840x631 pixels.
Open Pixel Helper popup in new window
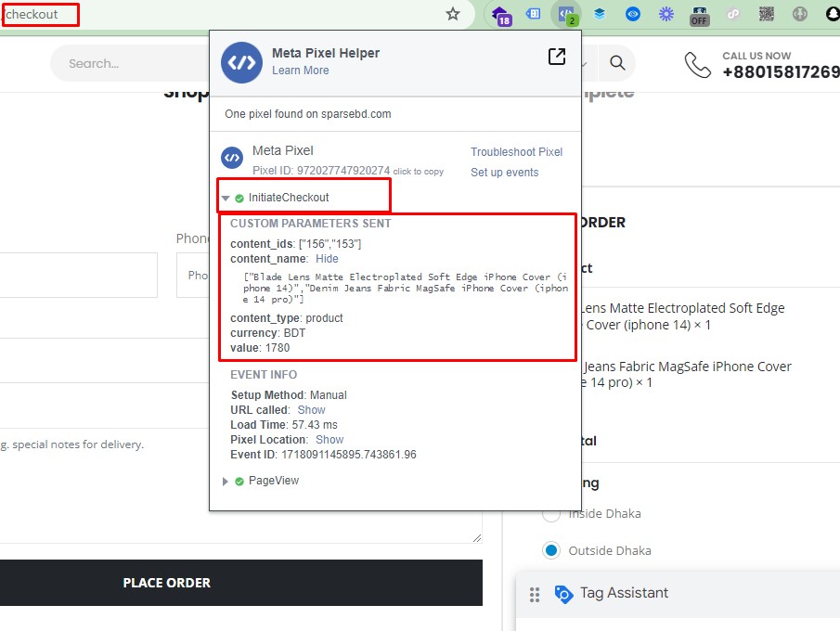pyautogui.click(x=557, y=58)
